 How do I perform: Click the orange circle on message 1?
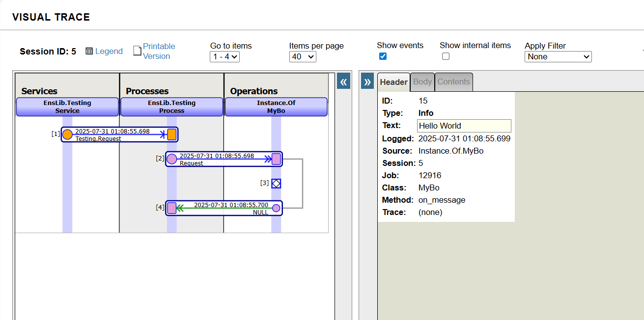[67, 134]
